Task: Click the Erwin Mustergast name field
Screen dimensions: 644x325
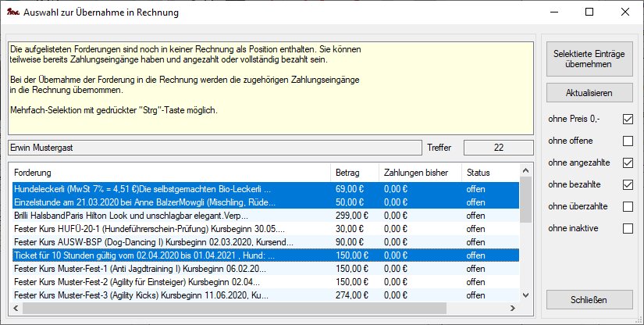Action: pyautogui.click(x=212, y=148)
